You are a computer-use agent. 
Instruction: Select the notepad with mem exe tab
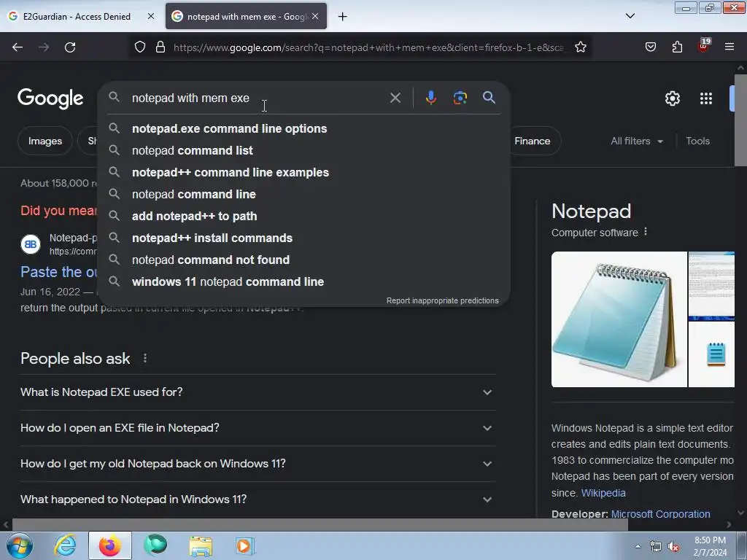point(246,17)
